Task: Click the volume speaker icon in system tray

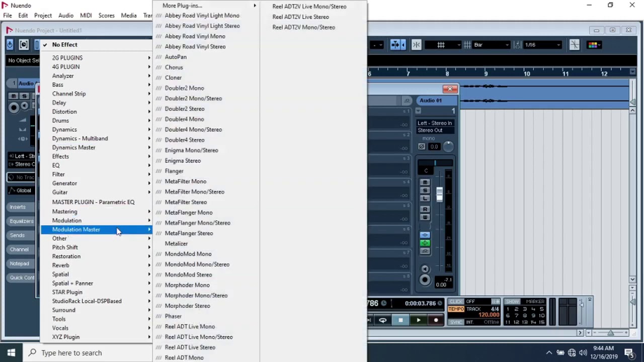Action: pos(583,352)
